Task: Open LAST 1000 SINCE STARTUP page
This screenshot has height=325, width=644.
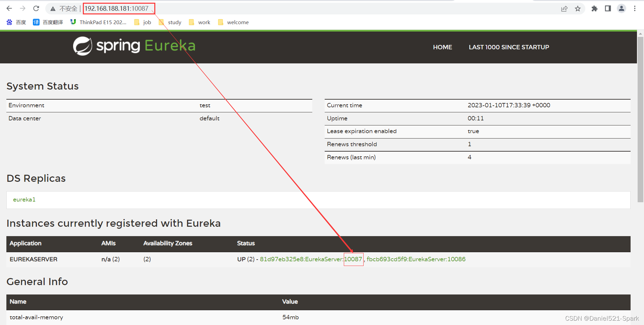Action: coord(509,47)
